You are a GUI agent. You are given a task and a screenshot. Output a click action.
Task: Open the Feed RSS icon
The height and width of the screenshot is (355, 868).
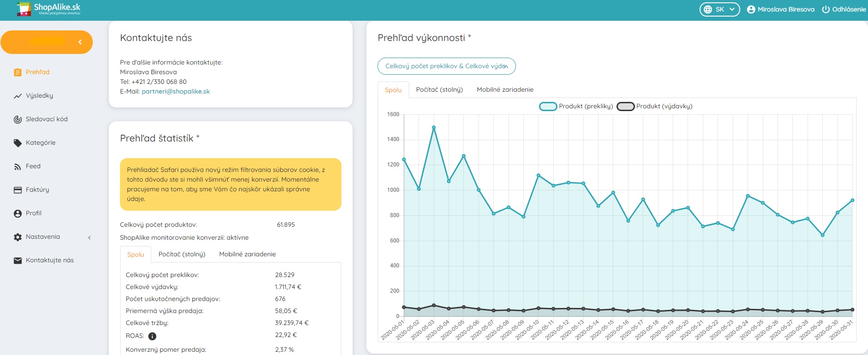(x=18, y=166)
